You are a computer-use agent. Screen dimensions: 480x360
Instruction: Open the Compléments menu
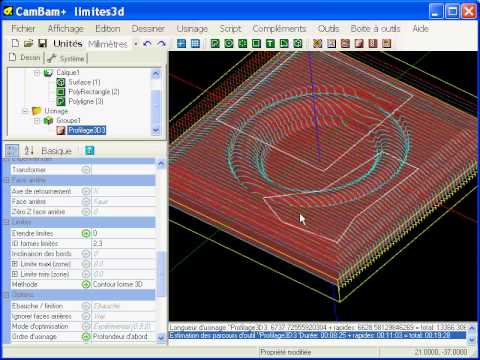click(279, 29)
